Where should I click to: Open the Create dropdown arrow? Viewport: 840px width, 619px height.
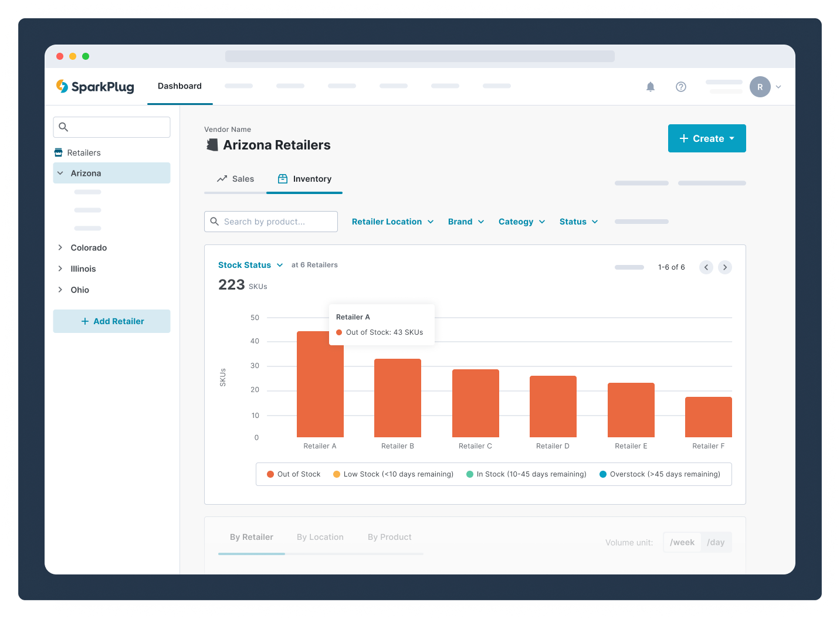[x=731, y=138]
